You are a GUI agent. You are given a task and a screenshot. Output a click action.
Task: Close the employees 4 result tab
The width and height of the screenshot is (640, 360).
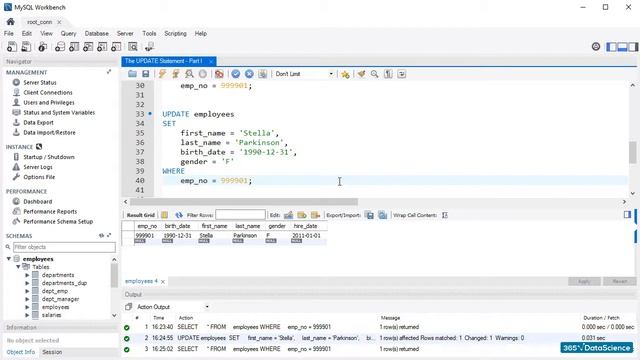click(163, 282)
